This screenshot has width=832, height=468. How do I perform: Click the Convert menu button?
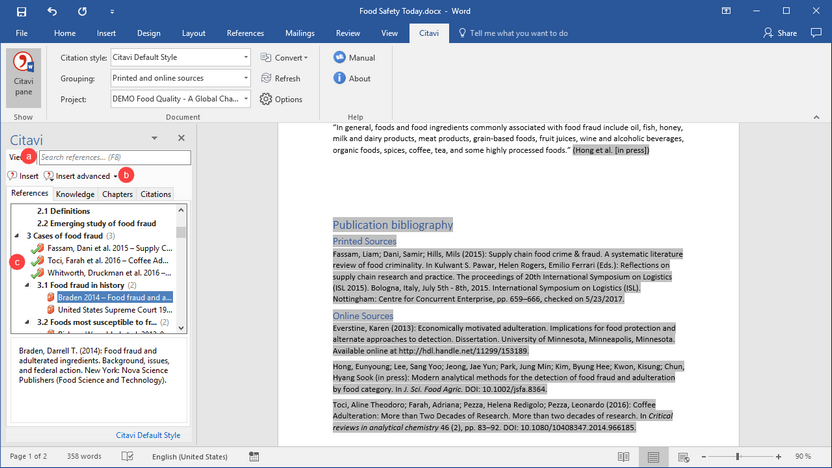(x=284, y=57)
